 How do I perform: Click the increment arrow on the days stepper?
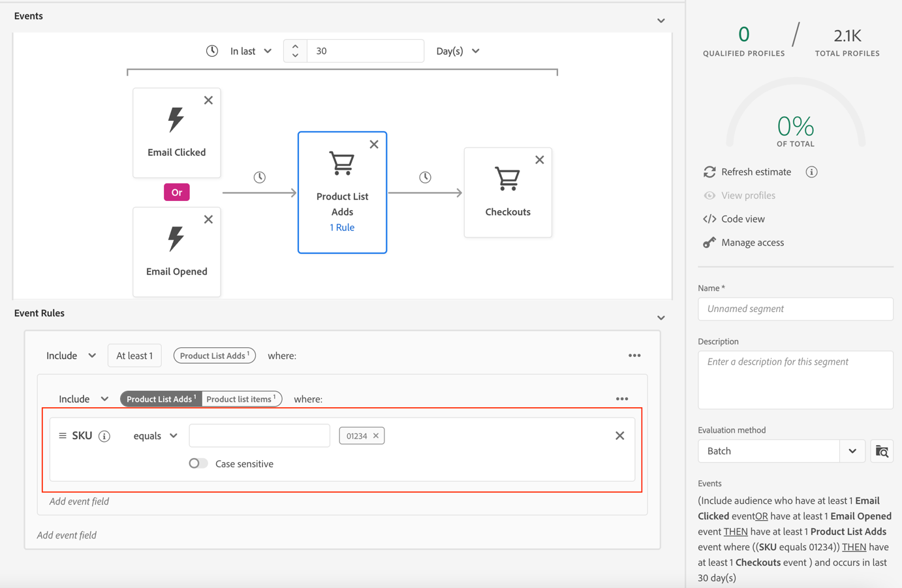click(294, 45)
